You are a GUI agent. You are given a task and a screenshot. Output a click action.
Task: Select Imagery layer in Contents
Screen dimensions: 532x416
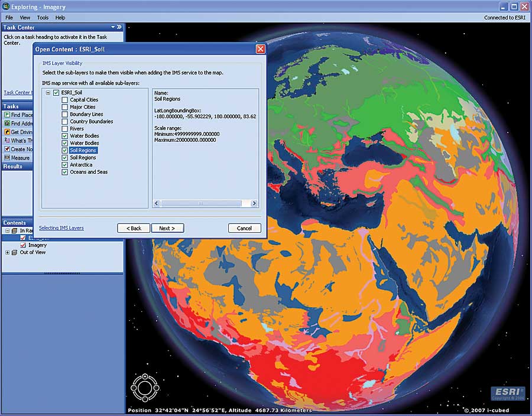pyautogui.click(x=38, y=245)
